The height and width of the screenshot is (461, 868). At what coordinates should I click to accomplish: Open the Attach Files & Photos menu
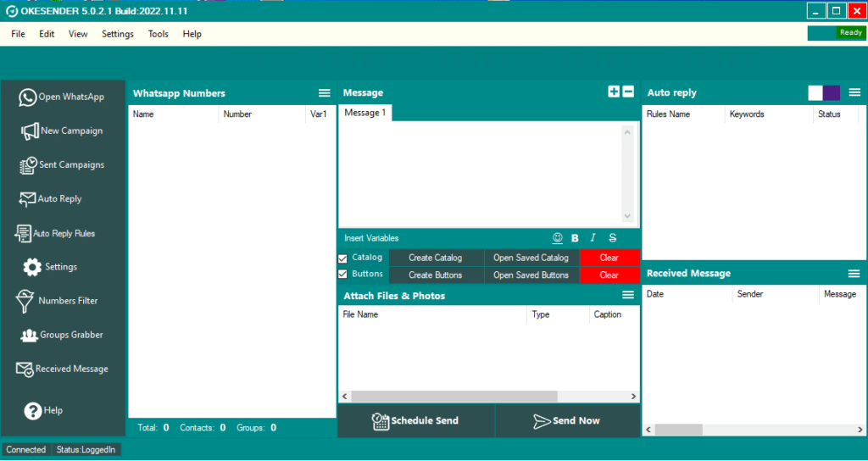coord(628,295)
